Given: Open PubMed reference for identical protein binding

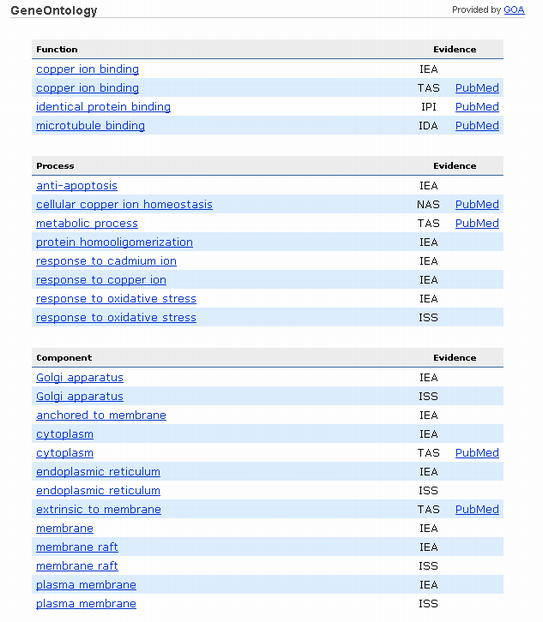Looking at the screenshot, I should (x=477, y=107).
